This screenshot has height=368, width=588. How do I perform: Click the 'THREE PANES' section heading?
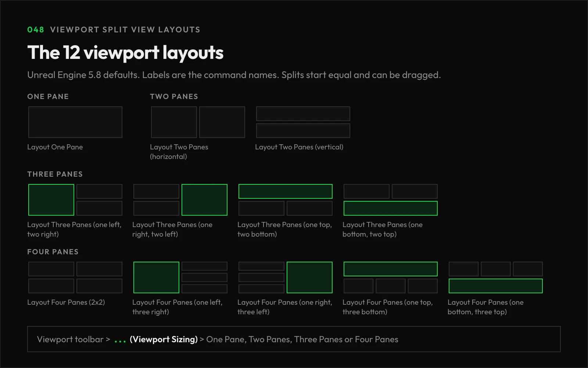(x=55, y=174)
